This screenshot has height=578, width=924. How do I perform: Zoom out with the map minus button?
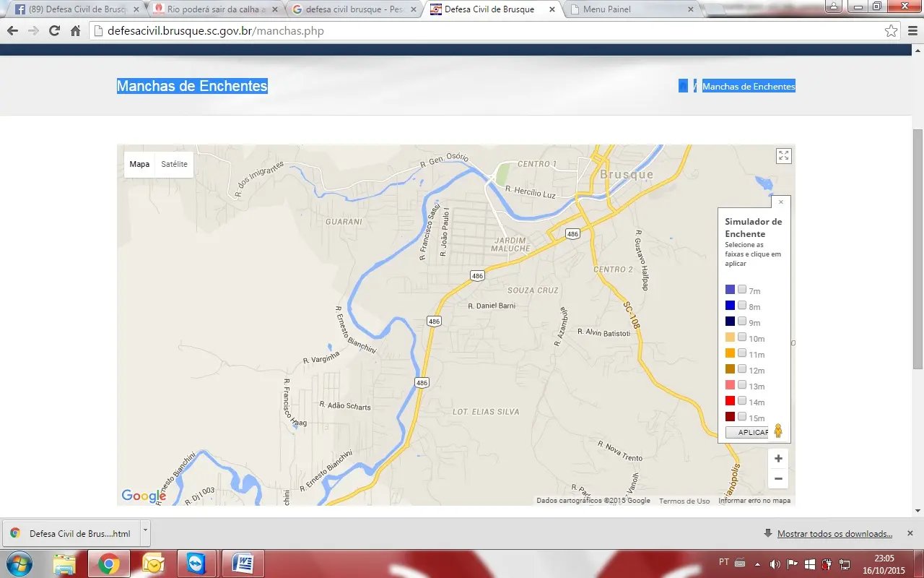click(x=778, y=478)
